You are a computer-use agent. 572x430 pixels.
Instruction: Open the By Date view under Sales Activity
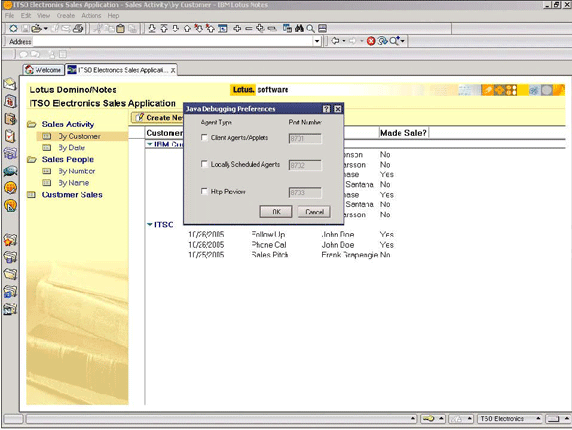[72, 148]
